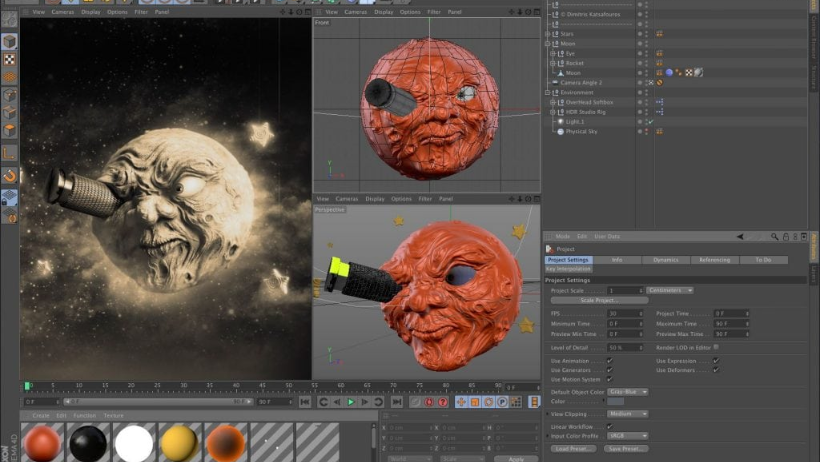Click the back arrow in Attributes panel header

point(740,236)
